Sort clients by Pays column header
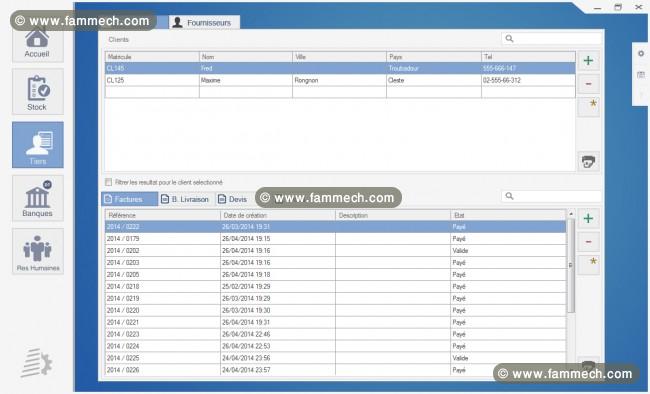 434,57
